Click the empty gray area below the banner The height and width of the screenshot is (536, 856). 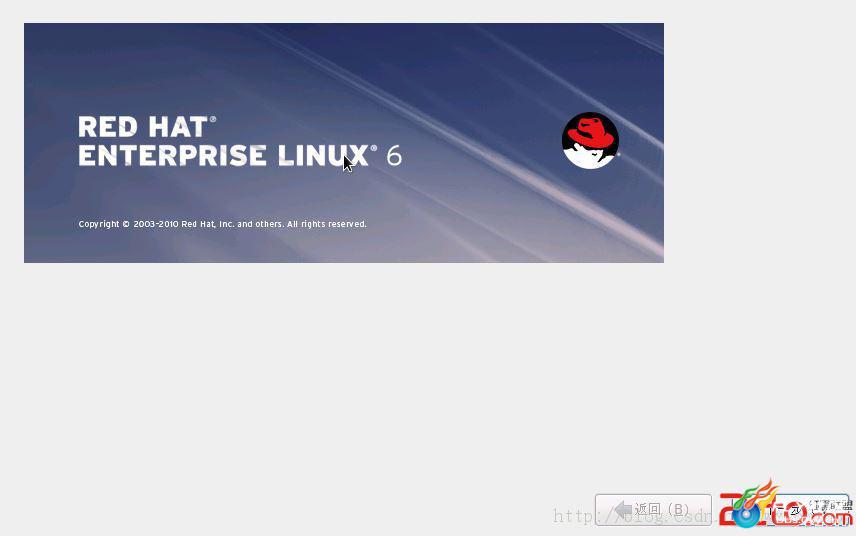click(344, 377)
